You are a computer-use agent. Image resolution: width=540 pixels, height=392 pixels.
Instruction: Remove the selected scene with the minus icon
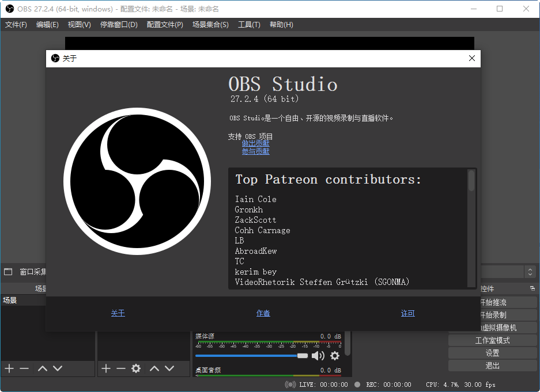(x=24, y=368)
